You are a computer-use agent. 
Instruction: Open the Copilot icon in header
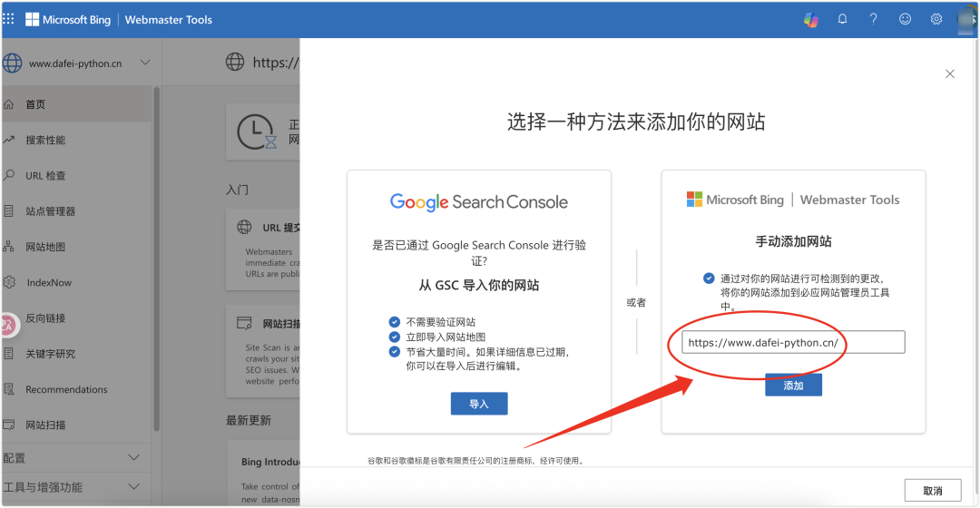(810, 19)
